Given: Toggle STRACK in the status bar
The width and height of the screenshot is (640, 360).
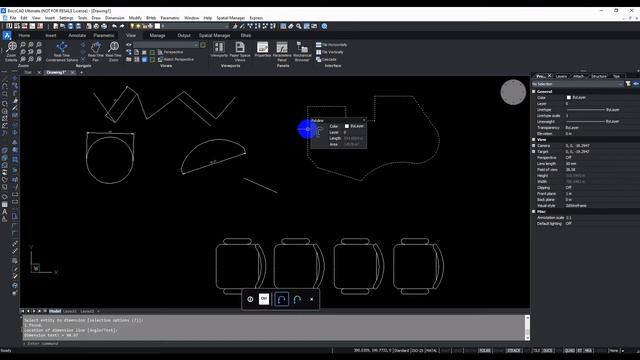Looking at the screenshot, I should point(513,350).
